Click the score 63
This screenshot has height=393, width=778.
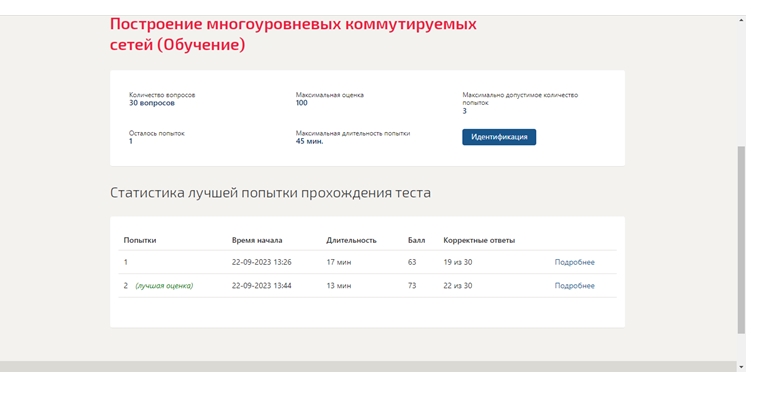click(412, 262)
